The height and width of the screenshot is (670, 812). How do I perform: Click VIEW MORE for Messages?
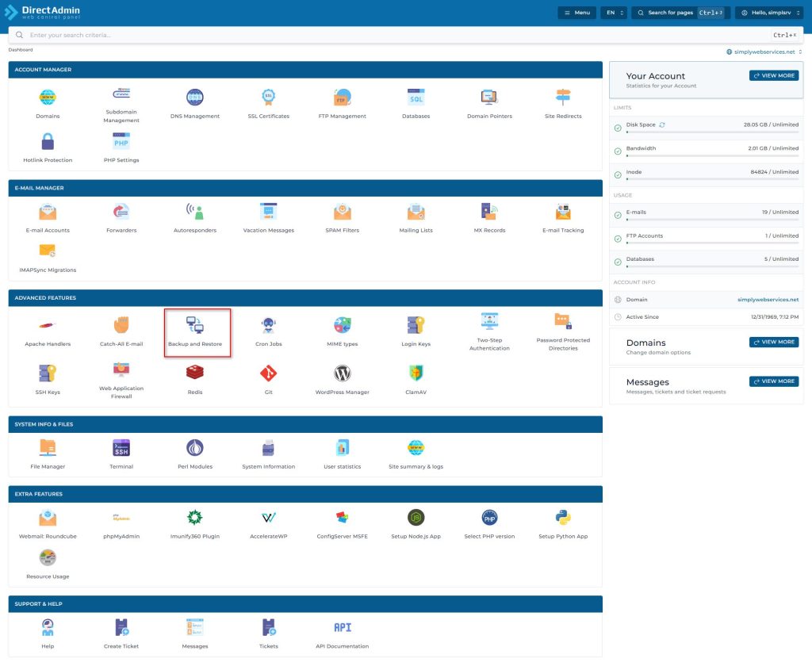(x=774, y=381)
